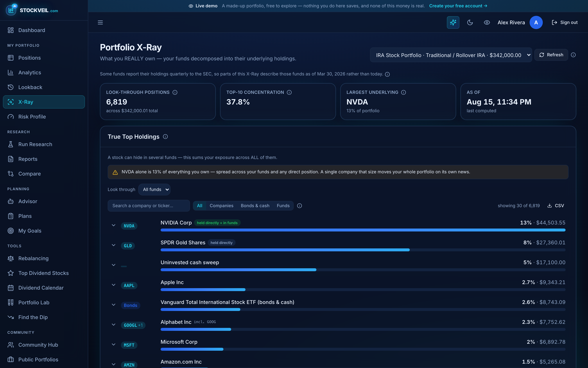Show info next to True Top Holdings
This screenshot has height=368, width=588.
[165, 137]
